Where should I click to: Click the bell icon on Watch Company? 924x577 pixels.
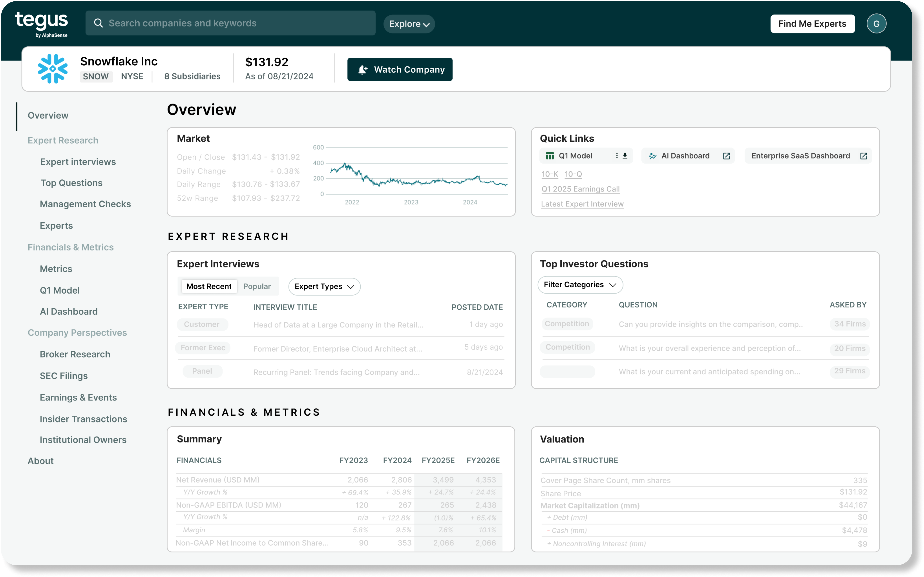pyautogui.click(x=363, y=70)
